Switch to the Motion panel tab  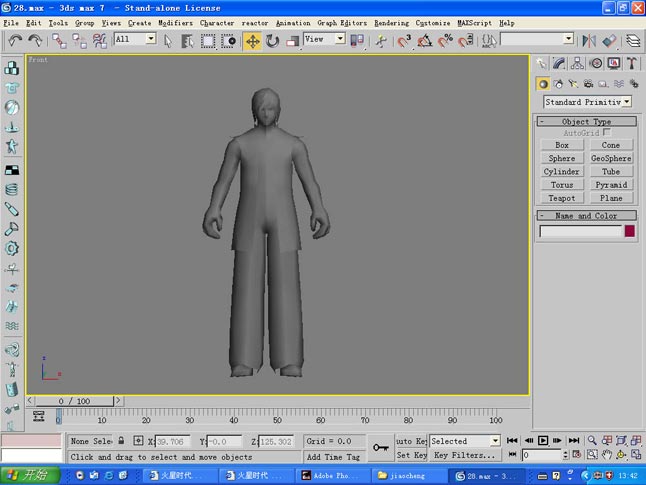tap(596, 63)
